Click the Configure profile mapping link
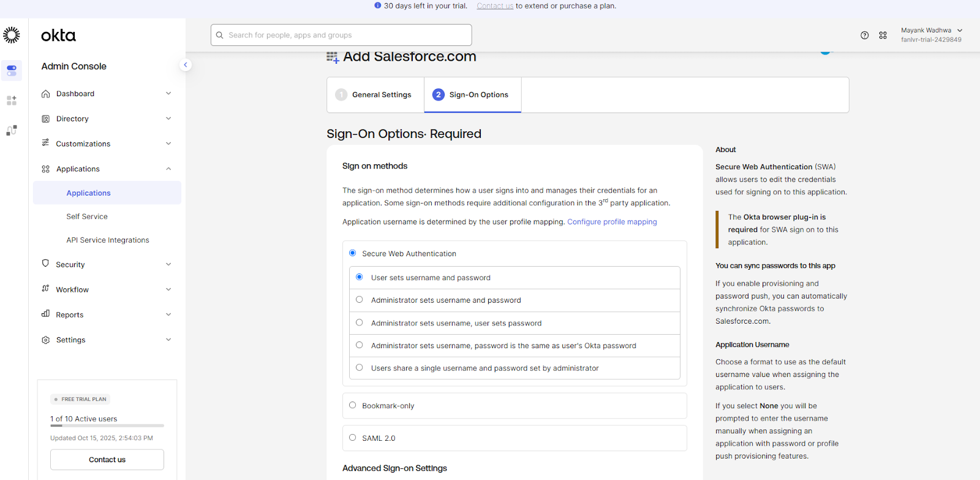The image size is (980, 480). coord(612,222)
